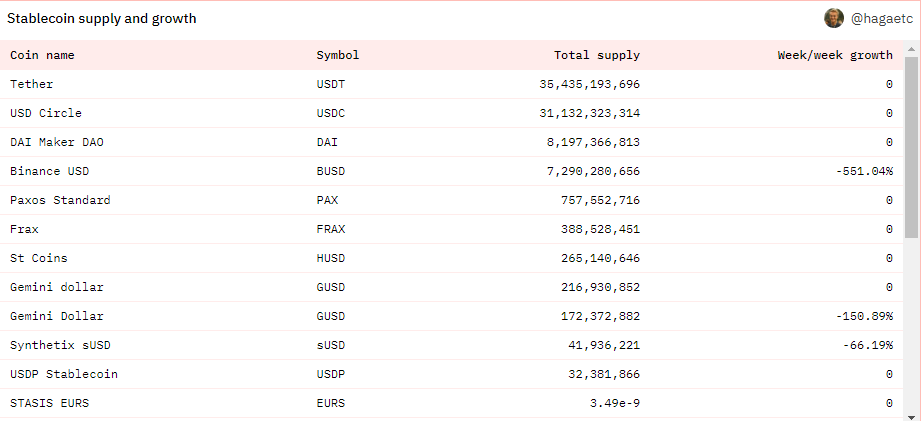The height and width of the screenshot is (421, 924).
Task: Click the total supply 32,381,866
Action: pyautogui.click(x=604, y=374)
